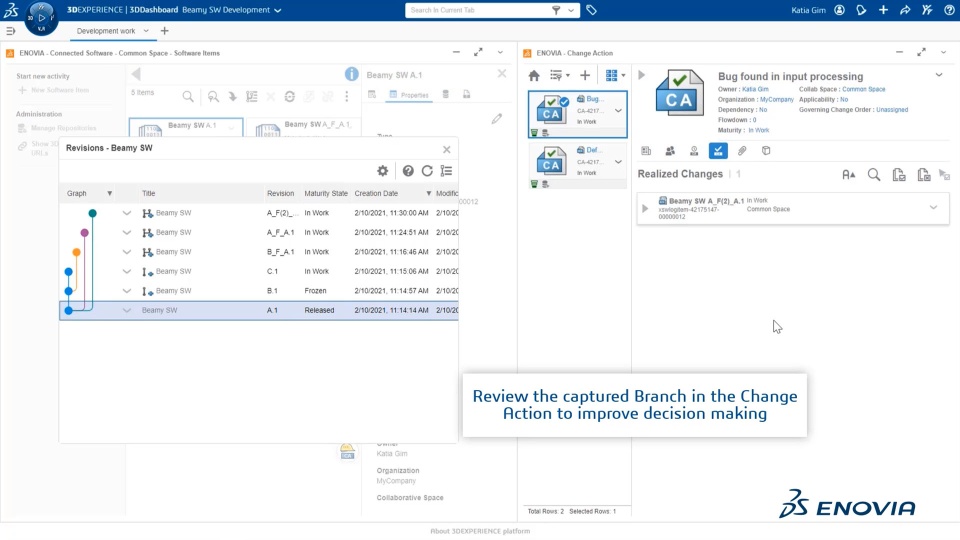Close the Revisions - Beamy SW dialog
The image size is (960, 540).
pyautogui.click(x=446, y=149)
